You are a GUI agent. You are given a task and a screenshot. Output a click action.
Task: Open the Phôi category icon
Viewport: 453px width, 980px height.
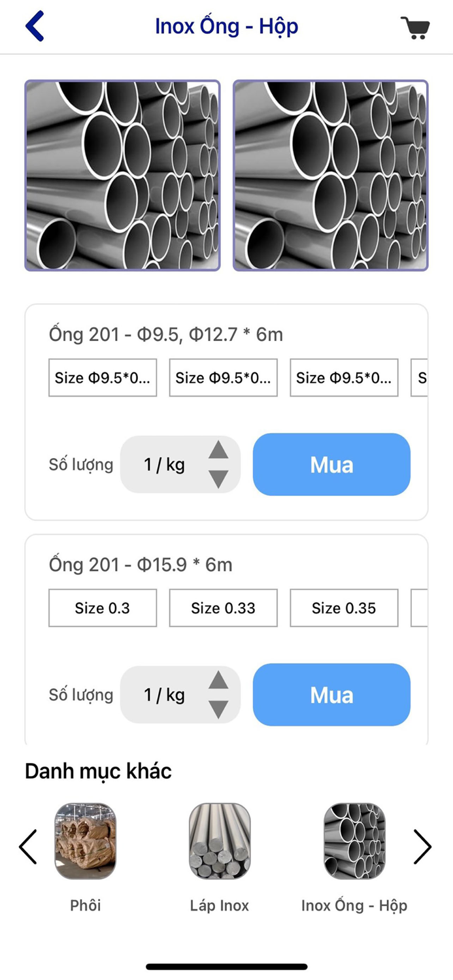(86, 841)
